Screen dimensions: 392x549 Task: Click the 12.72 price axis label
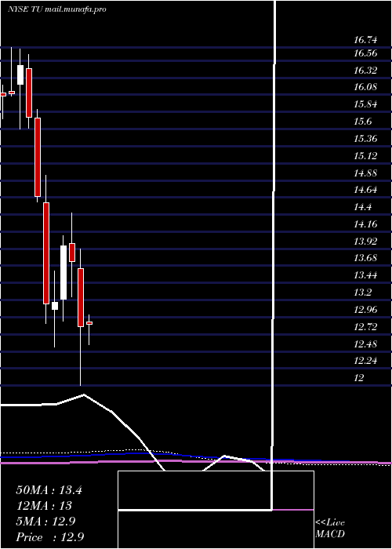[x=365, y=326]
